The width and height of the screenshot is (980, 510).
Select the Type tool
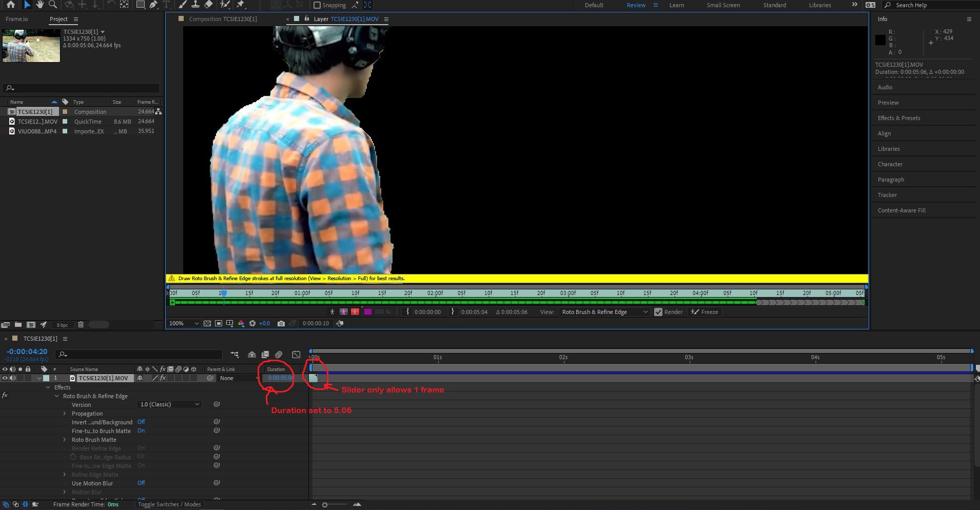click(166, 5)
